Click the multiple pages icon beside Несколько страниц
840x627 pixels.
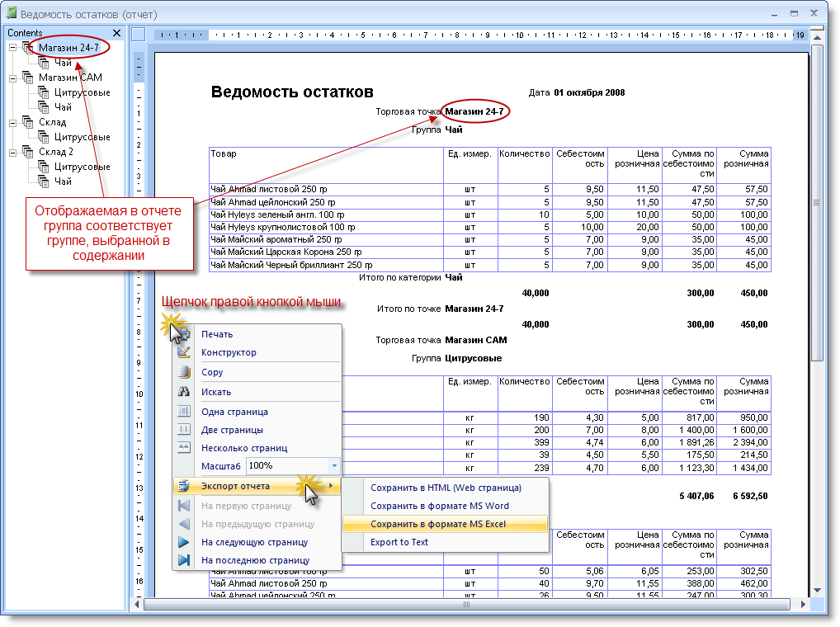184,448
